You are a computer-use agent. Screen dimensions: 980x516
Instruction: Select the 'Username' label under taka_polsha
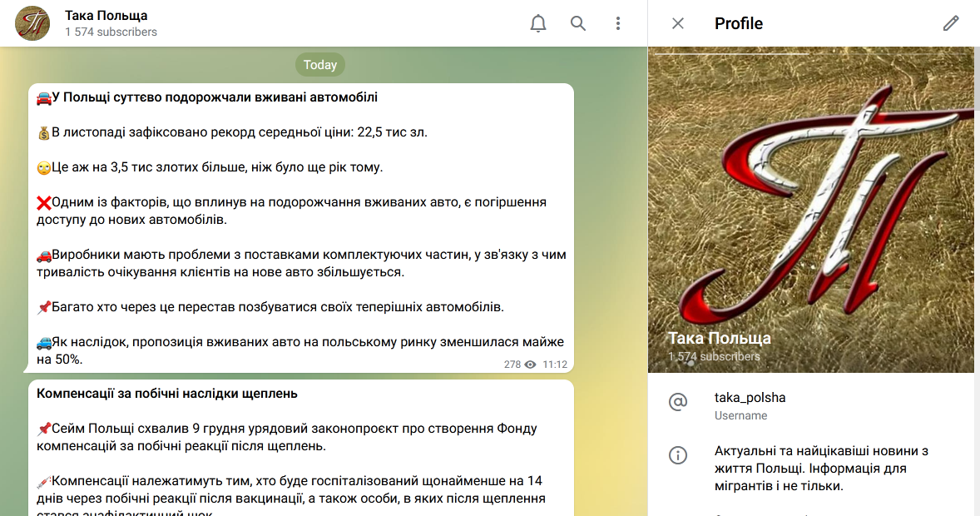(740, 416)
